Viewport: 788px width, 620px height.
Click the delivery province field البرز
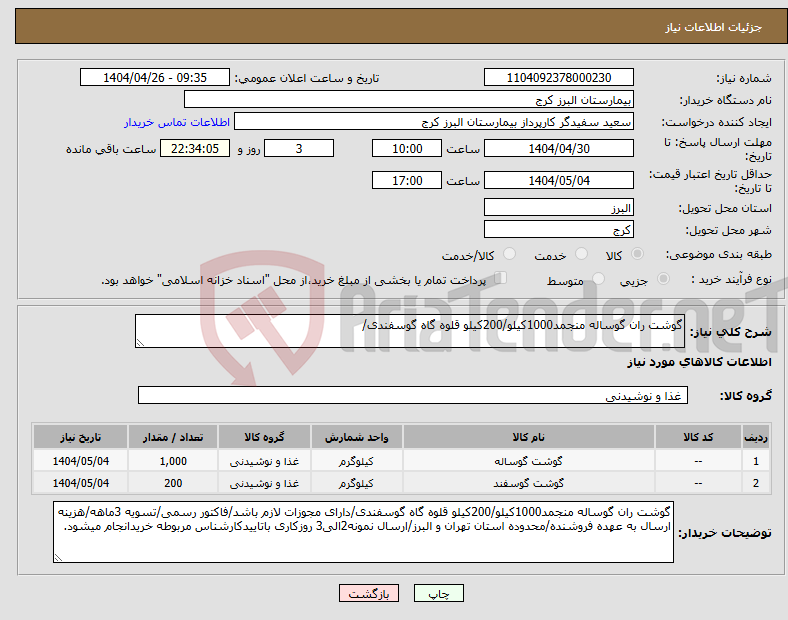[558, 207]
